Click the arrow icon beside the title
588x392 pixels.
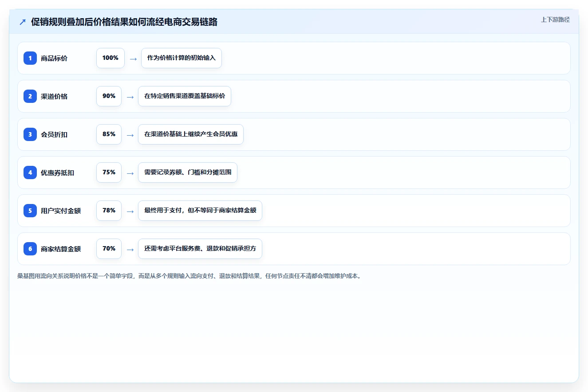point(23,22)
